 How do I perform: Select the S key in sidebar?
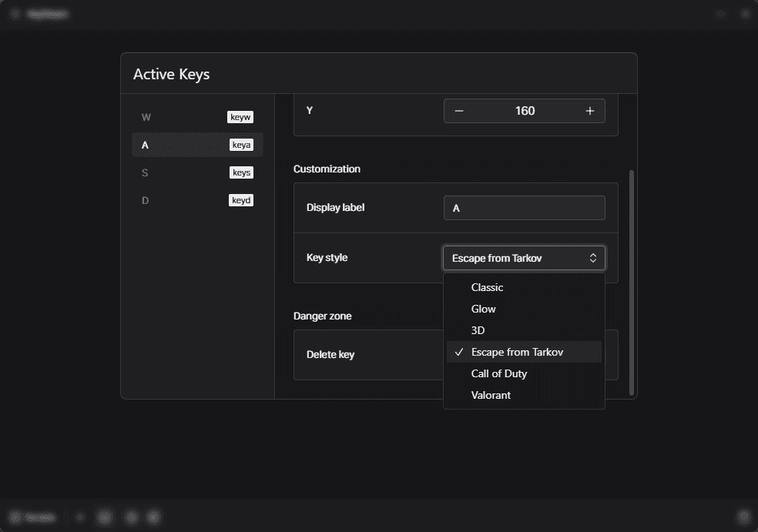pyautogui.click(x=146, y=172)
